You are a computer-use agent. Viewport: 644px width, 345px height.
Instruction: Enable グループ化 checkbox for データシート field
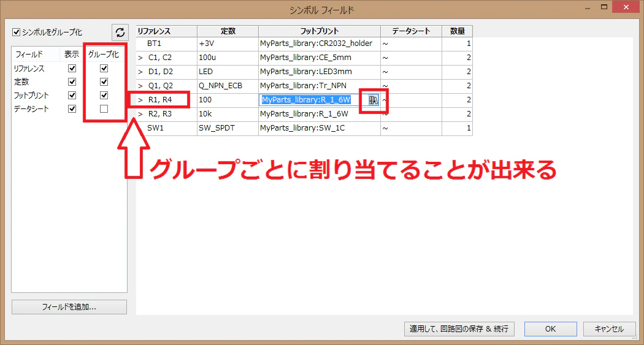point(104,108)
